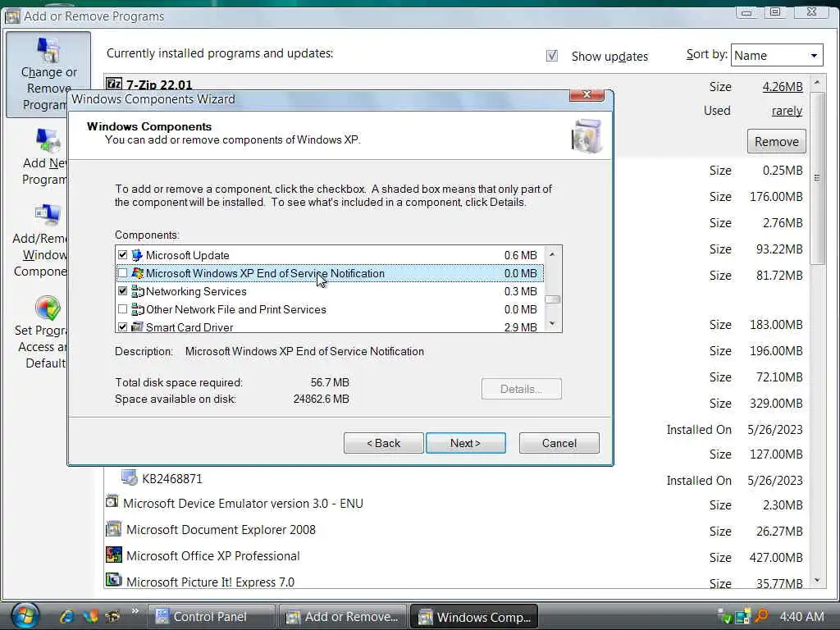Click the Change or Remove Programs sidebar icon
This screenshot has width=840, height=630.
click(x=48, y=50)
